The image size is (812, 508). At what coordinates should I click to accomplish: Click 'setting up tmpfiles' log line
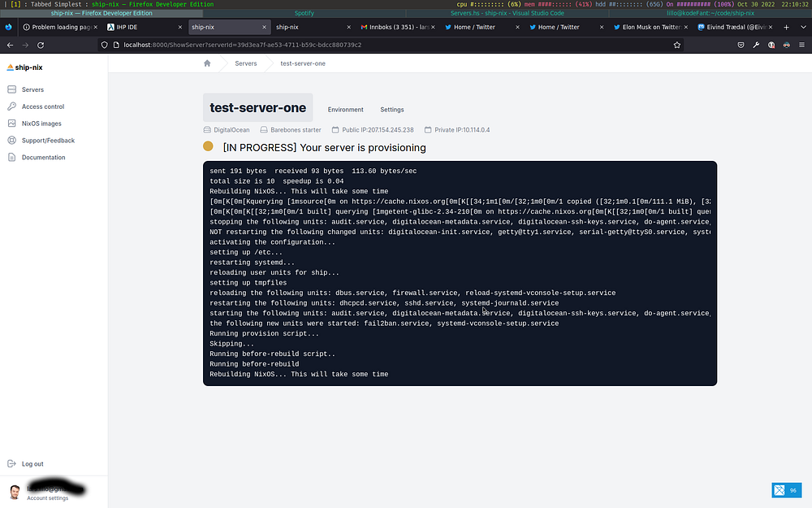248,283
